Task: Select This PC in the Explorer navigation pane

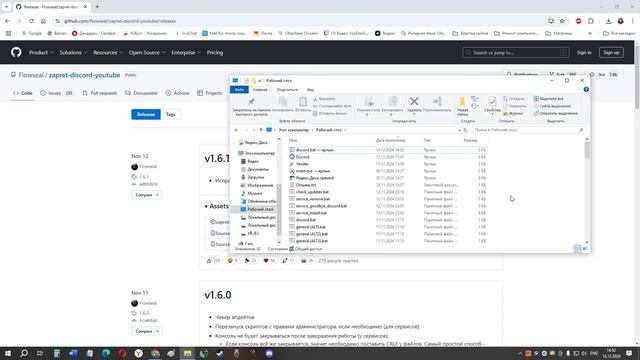Action: 256,153
